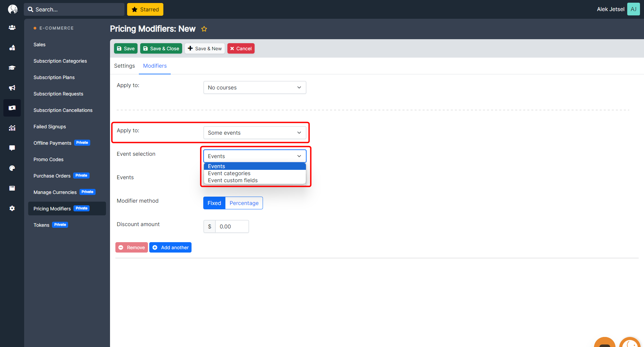The height and width of the screenshot is (347, 644).
Task: Open Offline Payments
Action: pyautogui.click(x=52, y=143)
